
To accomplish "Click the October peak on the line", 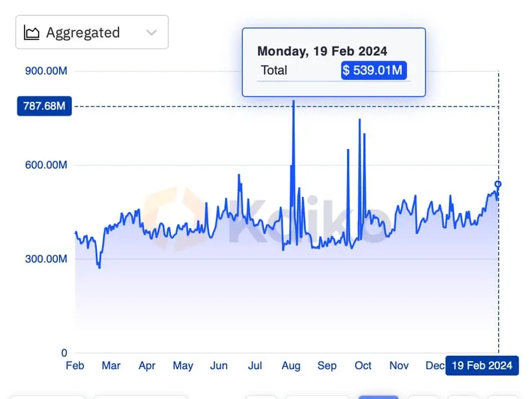I will click(x=359, y=120).
